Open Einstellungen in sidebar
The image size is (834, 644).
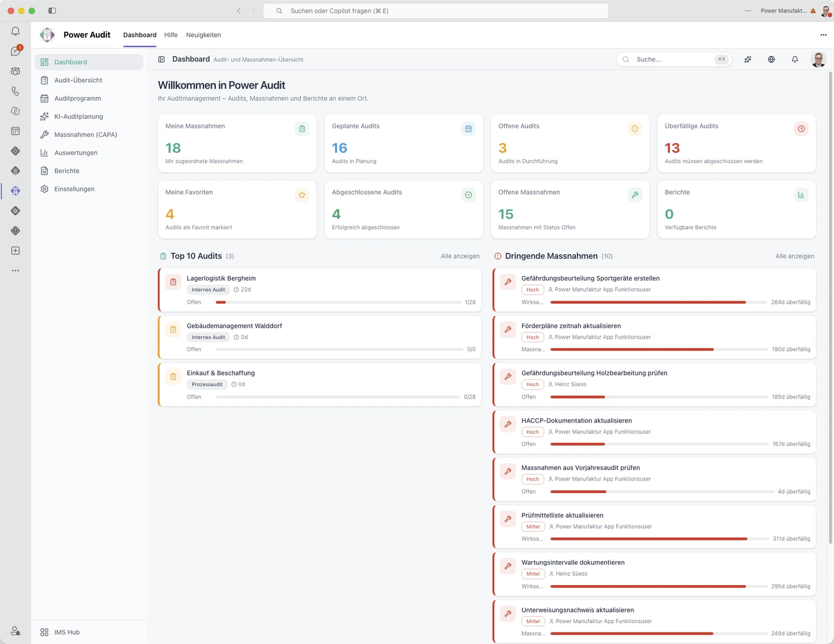click(x=89, y=189)
